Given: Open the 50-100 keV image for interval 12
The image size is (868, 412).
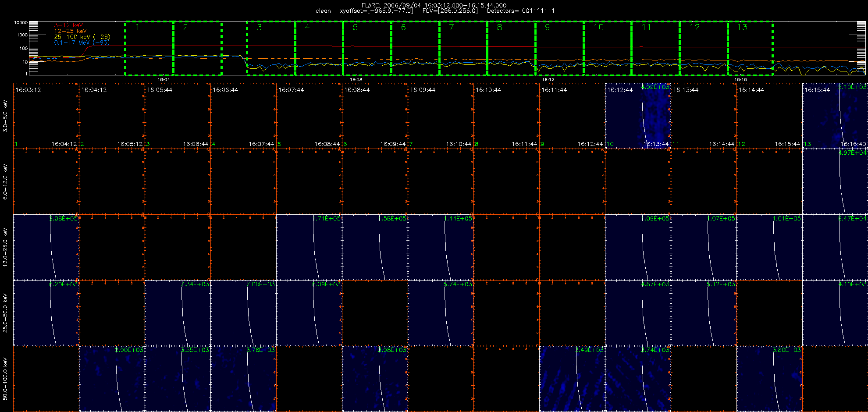Looking at the screenshot, I should coord(769,379).
